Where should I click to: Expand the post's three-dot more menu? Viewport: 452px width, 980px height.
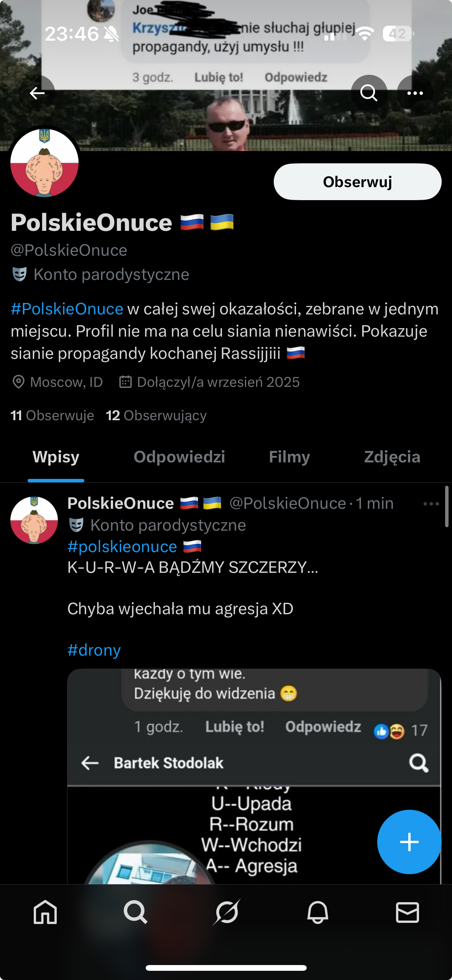tap(431, 504)
